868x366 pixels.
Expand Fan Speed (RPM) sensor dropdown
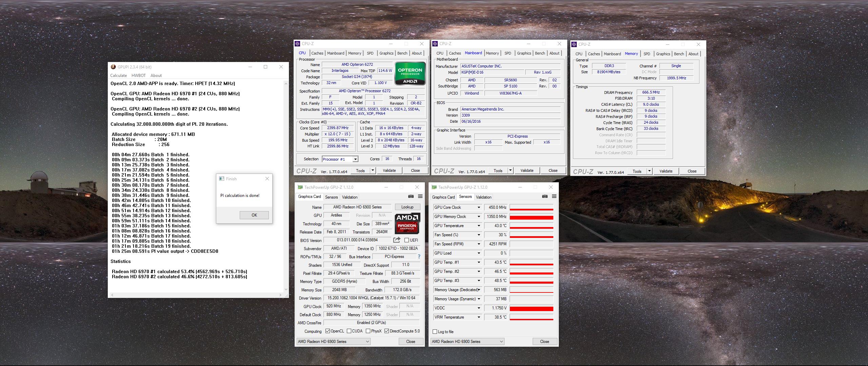coord(479,244)
